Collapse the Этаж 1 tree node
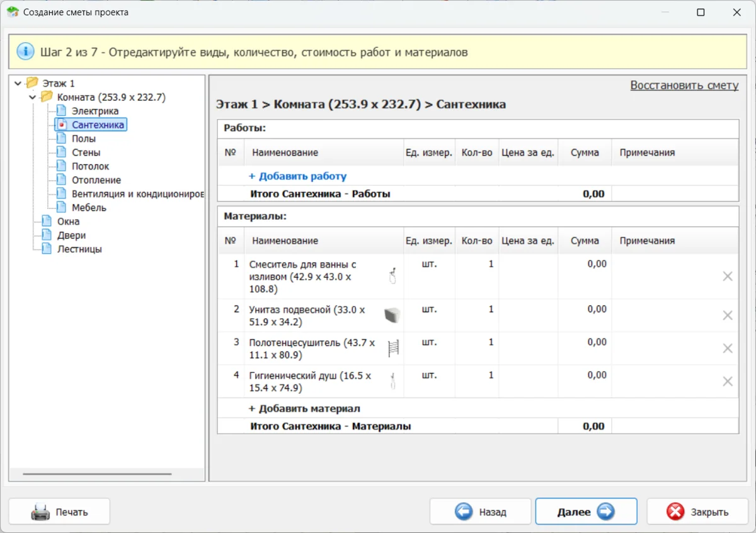This screenshot has height=533, width=756. (18, 83)
